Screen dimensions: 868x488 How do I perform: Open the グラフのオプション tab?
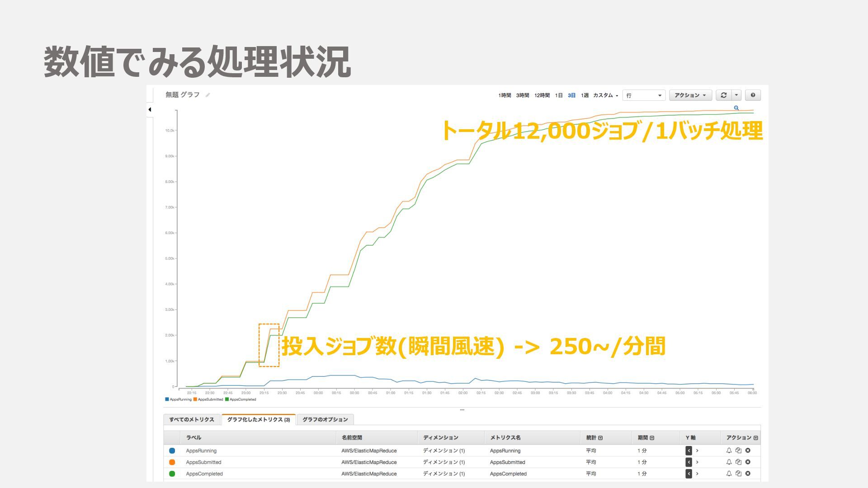[x=325, y=419]
